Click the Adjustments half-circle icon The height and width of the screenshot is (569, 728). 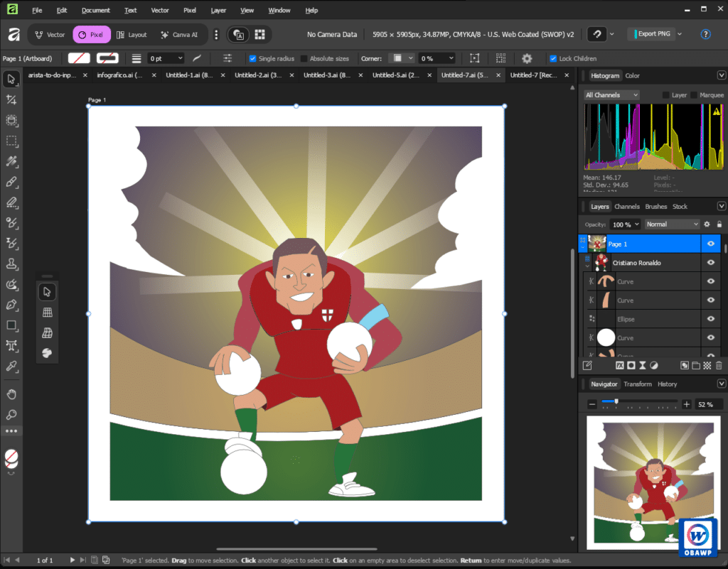click(x=654, y=365)
